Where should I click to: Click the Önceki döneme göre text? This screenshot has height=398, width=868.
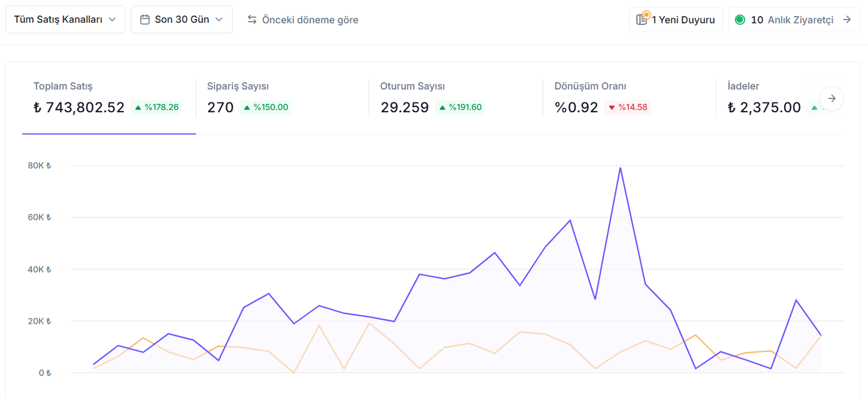coord(310,20)
